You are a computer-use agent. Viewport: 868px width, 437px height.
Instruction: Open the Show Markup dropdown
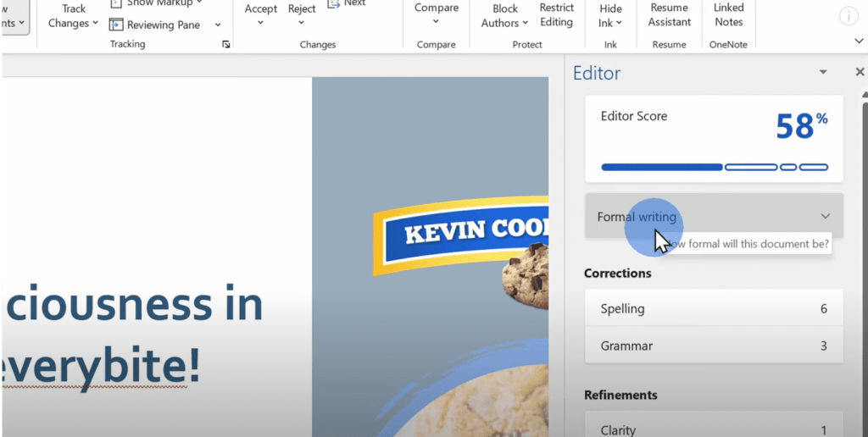[x=157, y=3]
